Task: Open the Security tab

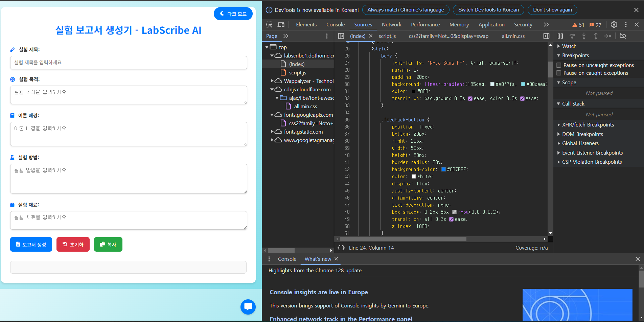Action: 523,25
